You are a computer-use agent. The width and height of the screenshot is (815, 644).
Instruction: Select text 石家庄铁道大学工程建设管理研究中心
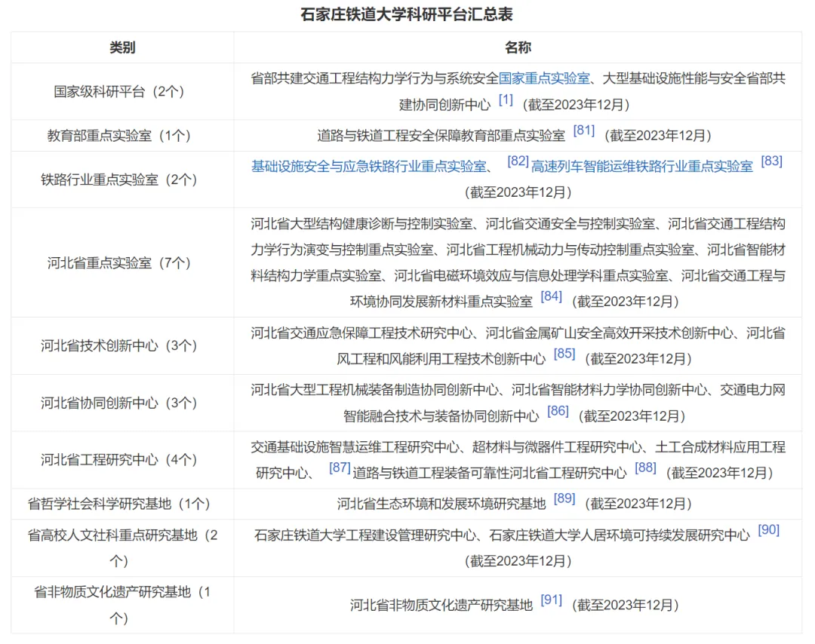point(365,535)
